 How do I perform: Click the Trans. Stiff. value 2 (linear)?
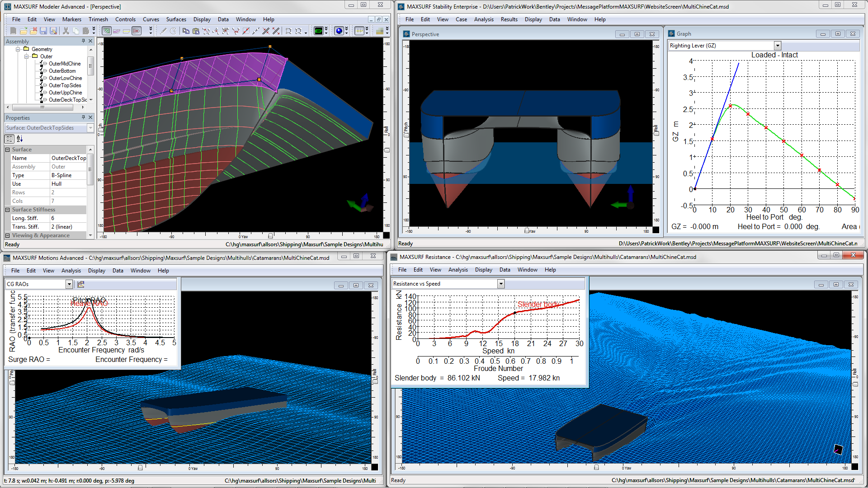pos(68,227)
